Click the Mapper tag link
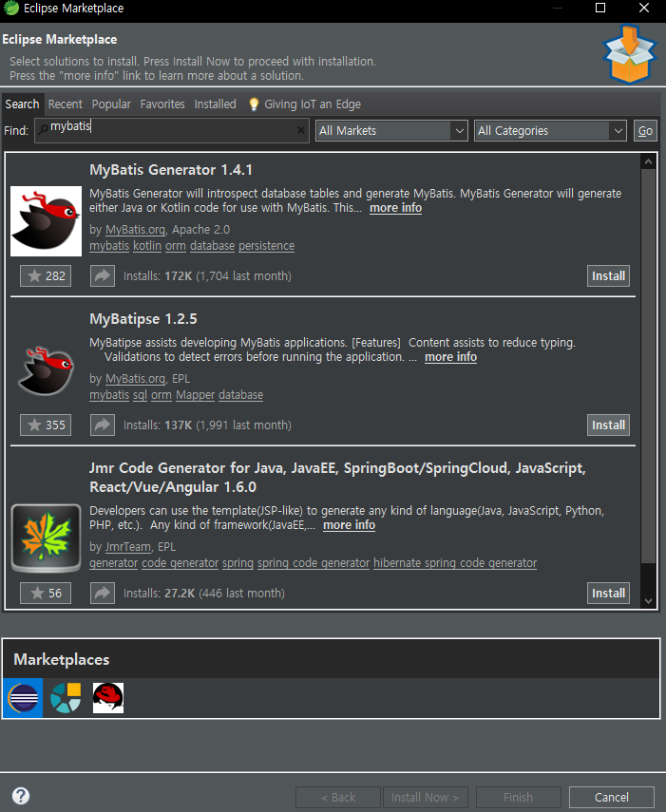The width and height of the screenshot is (666, 812). tap(196, 395)
